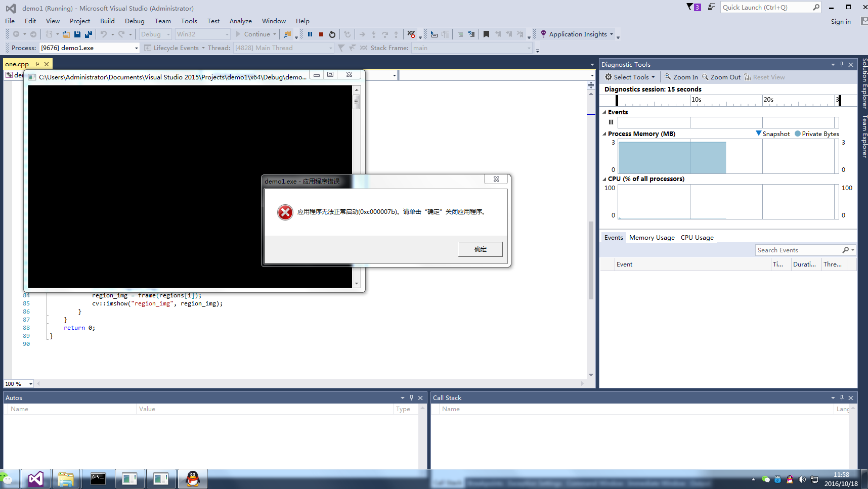Pin the Diagnostic Tools panel

pos(842,64)
